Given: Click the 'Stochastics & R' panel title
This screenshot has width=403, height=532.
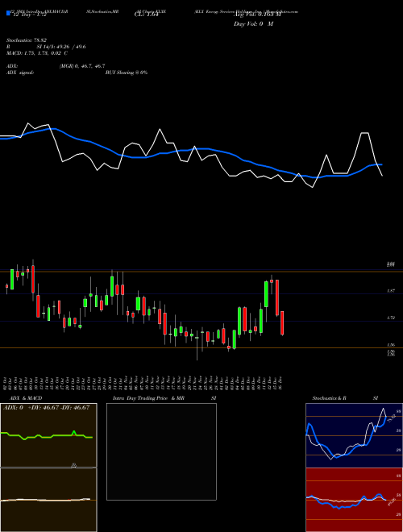Looking at the screenshot, I should [329, 398].
